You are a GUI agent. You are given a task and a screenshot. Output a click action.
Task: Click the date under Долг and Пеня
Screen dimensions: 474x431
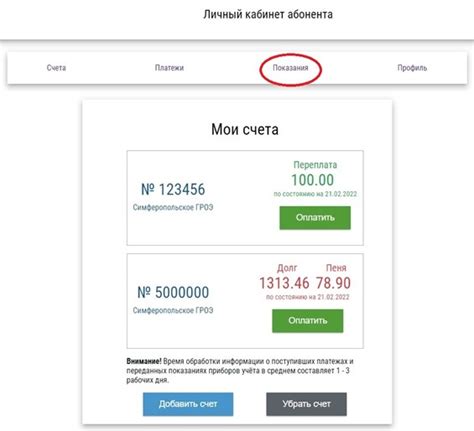point(308,297)
